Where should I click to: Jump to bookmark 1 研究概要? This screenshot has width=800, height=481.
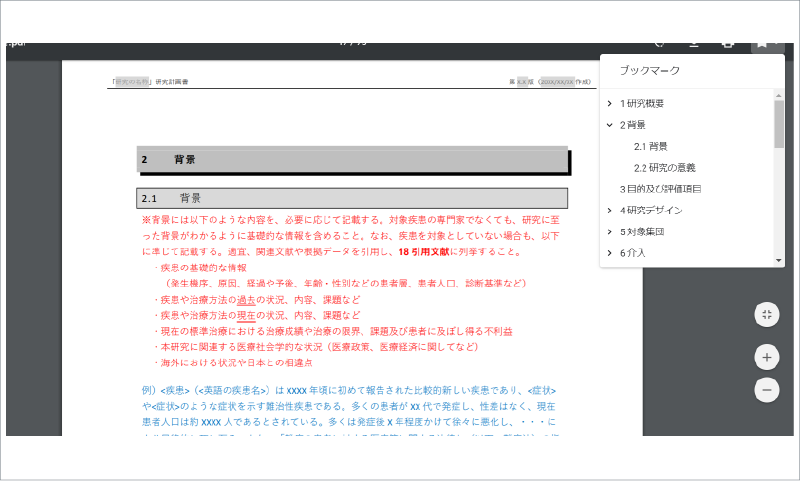(x=642, y=104)
